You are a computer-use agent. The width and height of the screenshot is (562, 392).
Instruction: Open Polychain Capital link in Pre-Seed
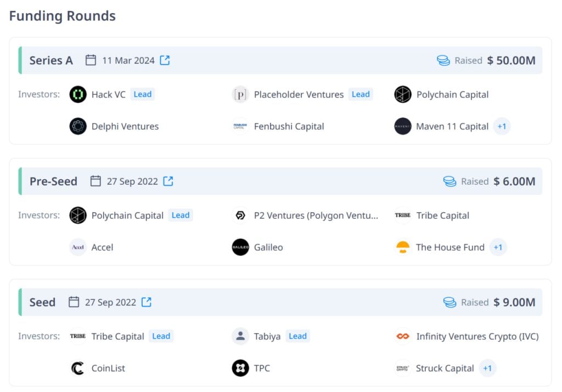point(127,215)
